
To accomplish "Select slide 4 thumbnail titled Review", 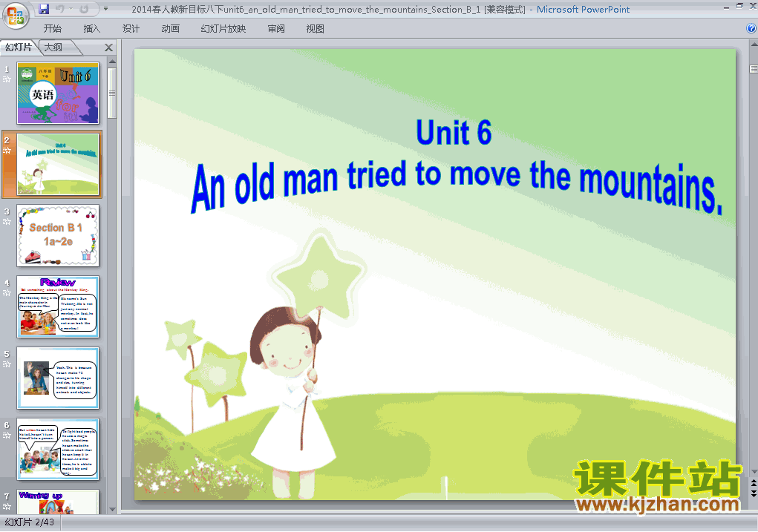I will [58, 306].
